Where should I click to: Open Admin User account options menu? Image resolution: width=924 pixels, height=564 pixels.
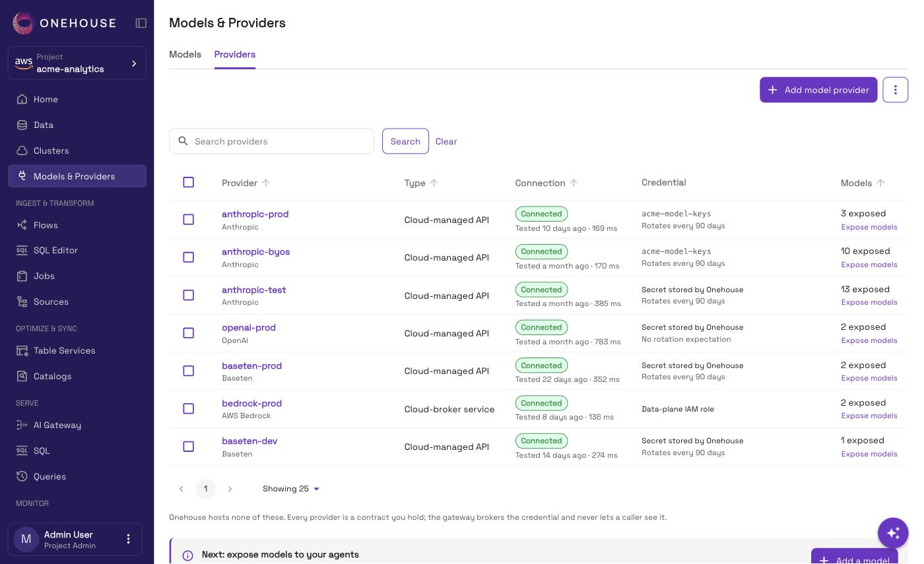point(129,539)
